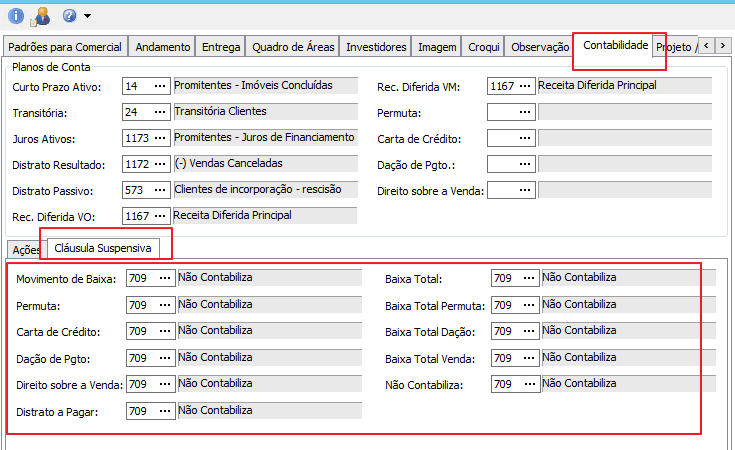Viewport: 735px width, 450px height.
Task: Open lookup for Dação de Pgto. top field
Action: tap(526, 164)
